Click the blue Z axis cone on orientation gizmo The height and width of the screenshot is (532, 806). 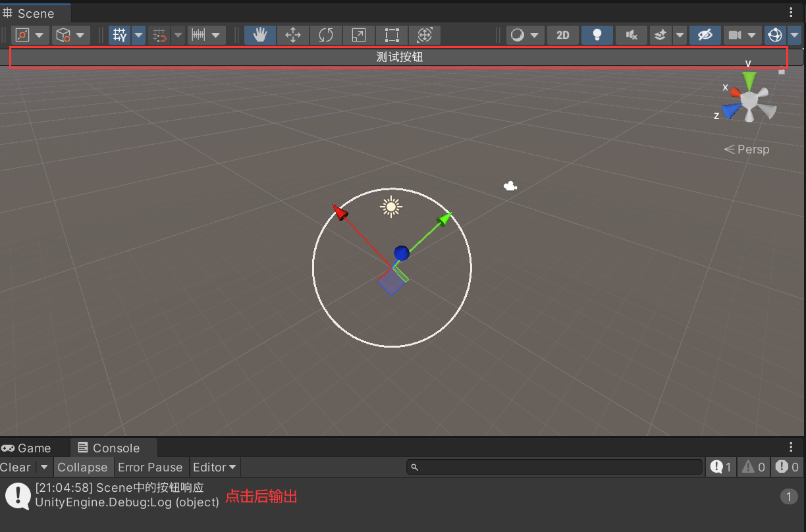730,111
